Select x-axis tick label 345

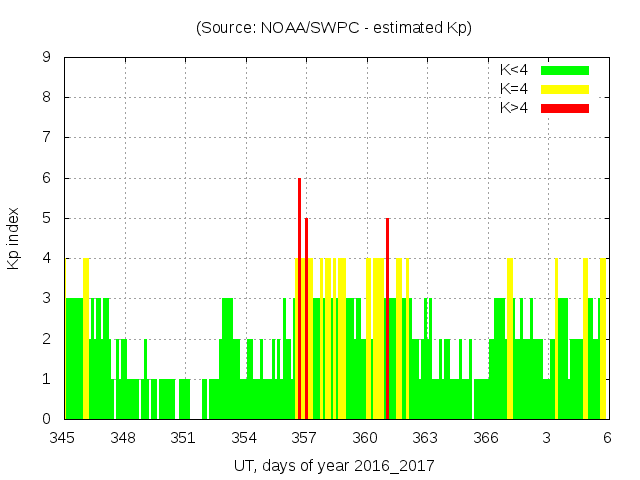click(x=63, y=438)
